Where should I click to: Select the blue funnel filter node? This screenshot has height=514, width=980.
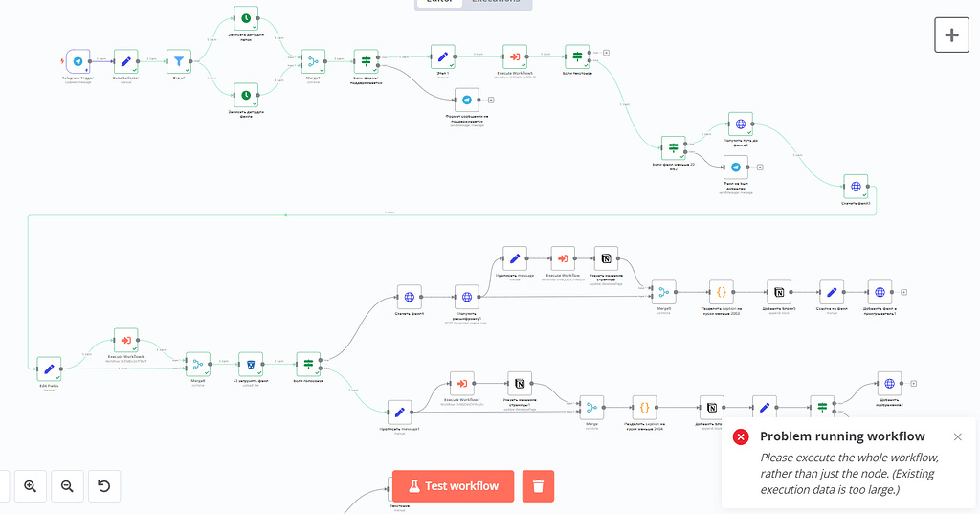(x=179, y=61)
